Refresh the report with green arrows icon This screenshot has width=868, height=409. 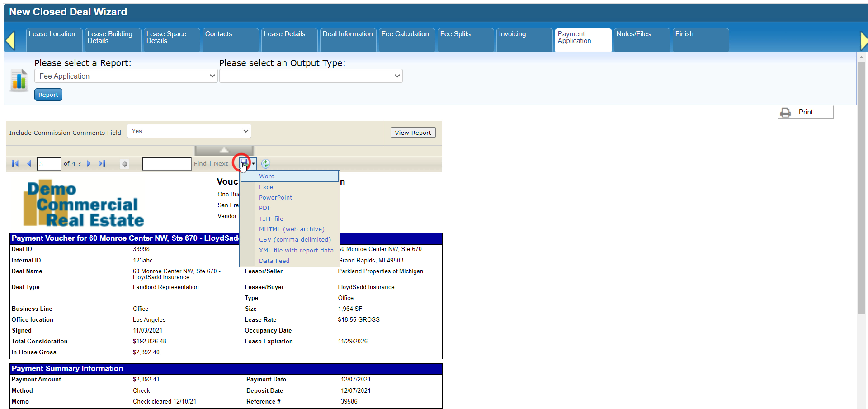[x=266, y=164]
